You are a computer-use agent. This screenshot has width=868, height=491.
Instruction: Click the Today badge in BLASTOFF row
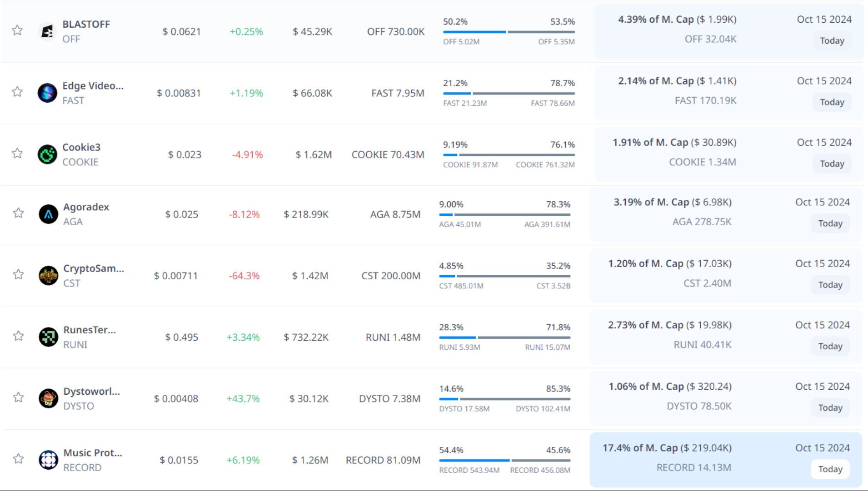(x=832, y=41)
